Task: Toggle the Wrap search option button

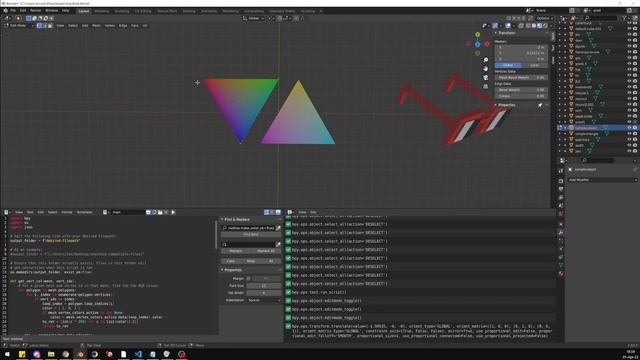Action: pos(251,261)
